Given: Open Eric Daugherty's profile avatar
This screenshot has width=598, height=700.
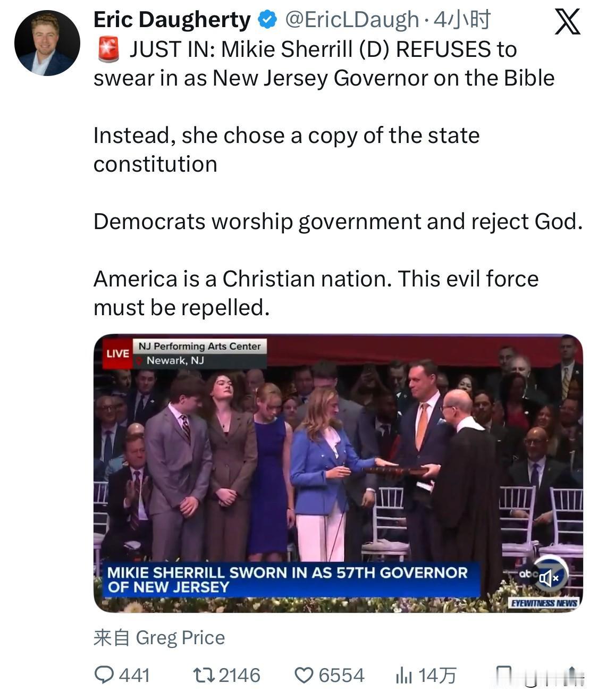Looking at the screenshot, I should point(47,44).
